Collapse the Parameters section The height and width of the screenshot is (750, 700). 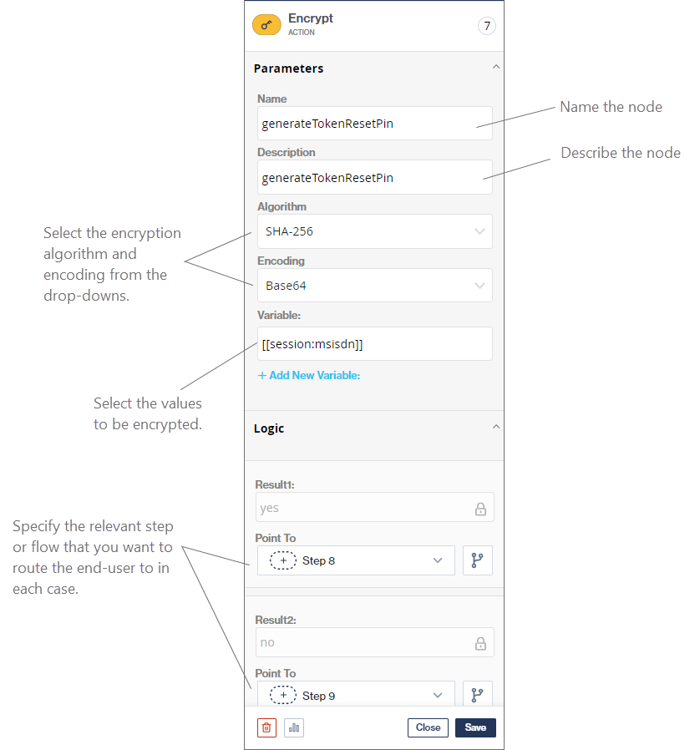(x=496, y=67)
